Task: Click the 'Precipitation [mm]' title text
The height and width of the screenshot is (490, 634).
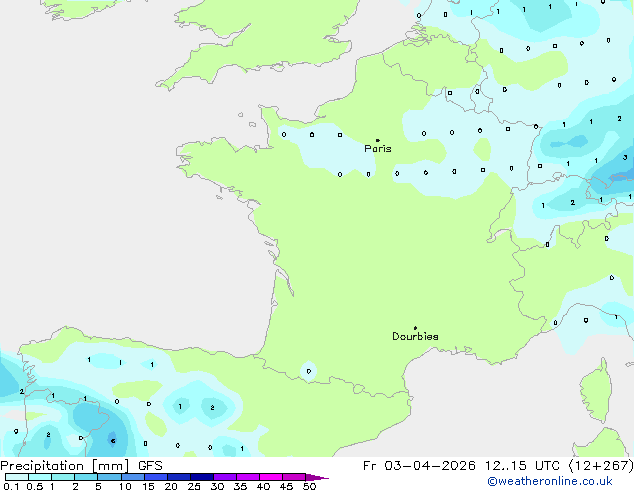Action: pyautogui.click(x=65, y=466)
